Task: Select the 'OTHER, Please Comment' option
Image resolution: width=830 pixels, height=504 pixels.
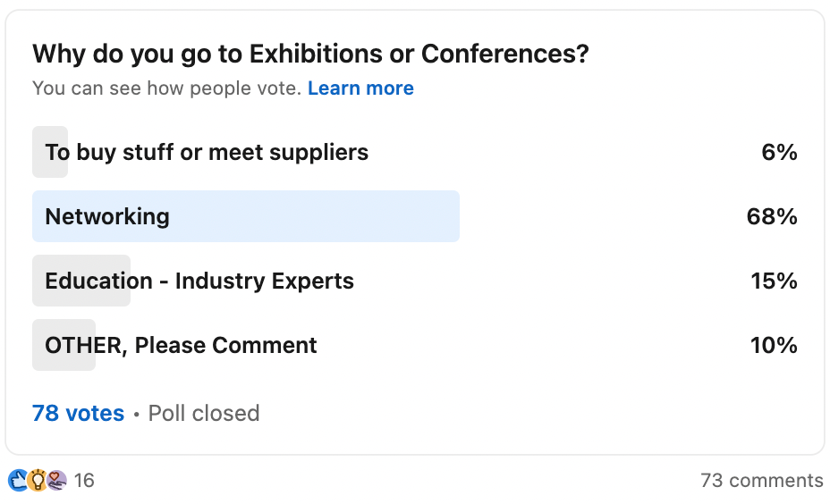Action: (181, 345)
